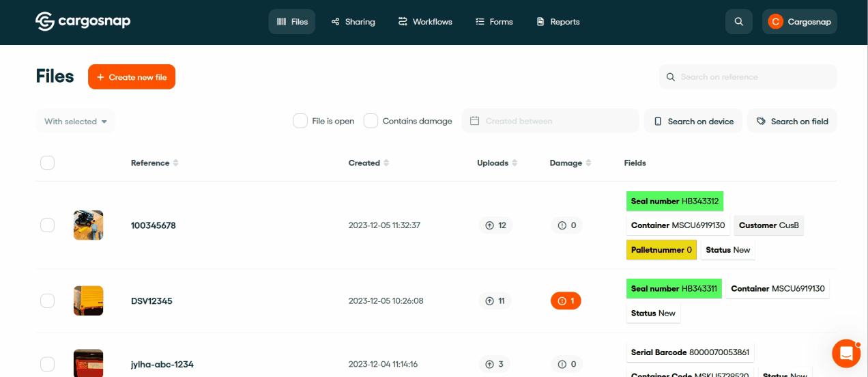
Task: Click the calendar icon in Created between
Action: pyautogui.click(x=475, y=121)
